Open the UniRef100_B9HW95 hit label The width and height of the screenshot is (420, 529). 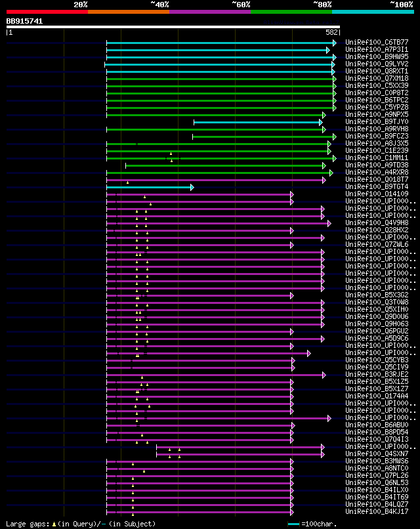pyautogui.click(x=377, y=56)
